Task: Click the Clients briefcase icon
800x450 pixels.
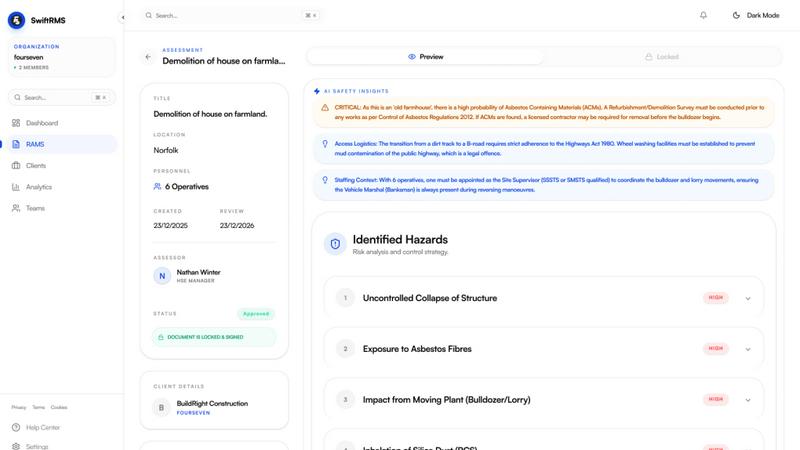Action: (x=16, y=165)
